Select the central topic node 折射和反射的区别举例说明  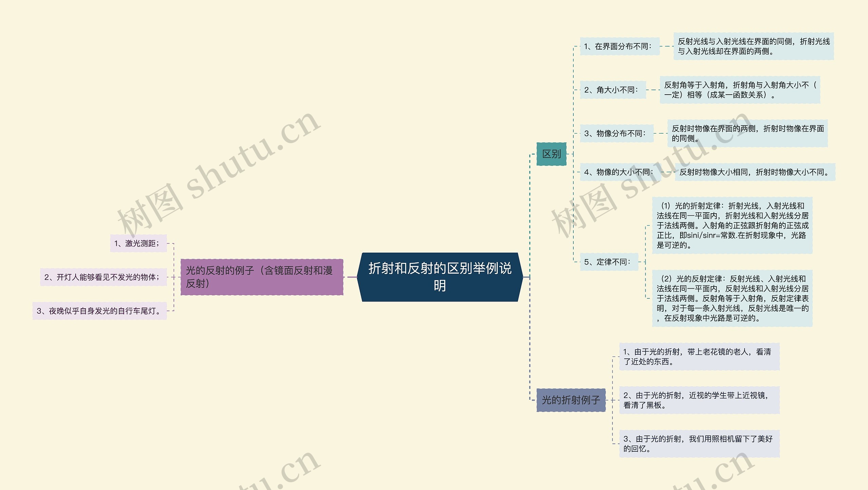tap(440, 277)
